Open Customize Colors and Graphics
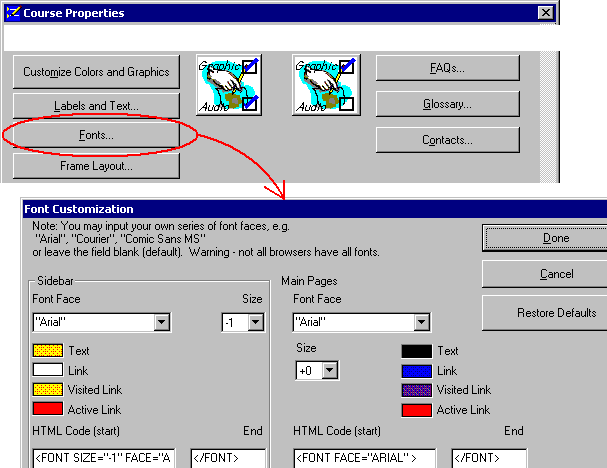 96,72
